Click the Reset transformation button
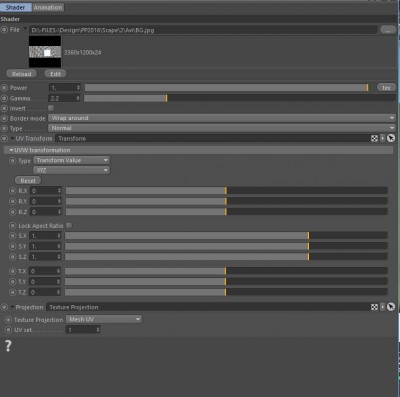This screenshot has width=400, height=397. pos(28,181)
